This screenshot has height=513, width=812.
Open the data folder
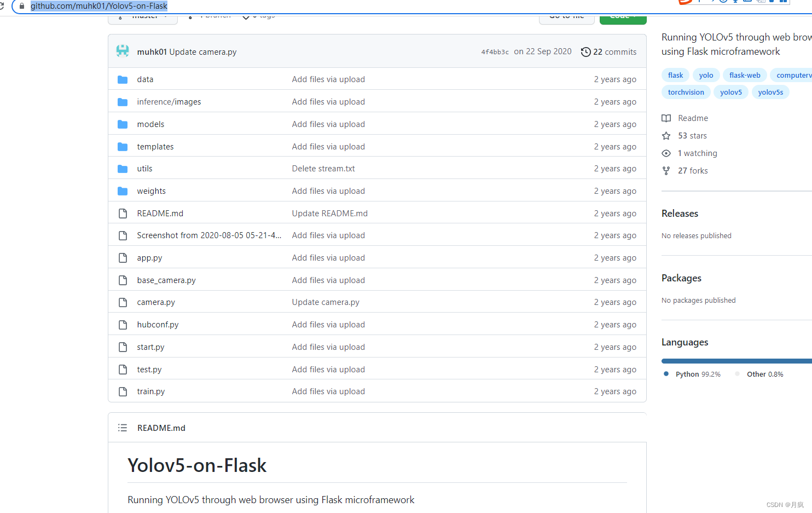[145, 79]
